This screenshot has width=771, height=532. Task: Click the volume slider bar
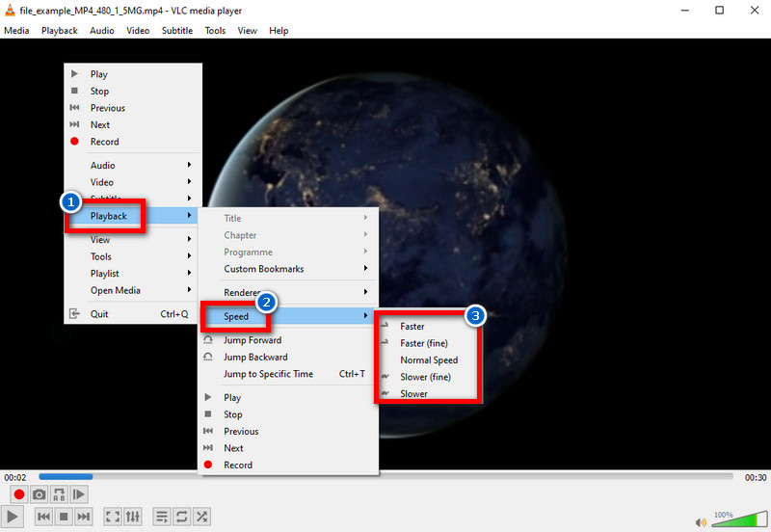[739, 519]
